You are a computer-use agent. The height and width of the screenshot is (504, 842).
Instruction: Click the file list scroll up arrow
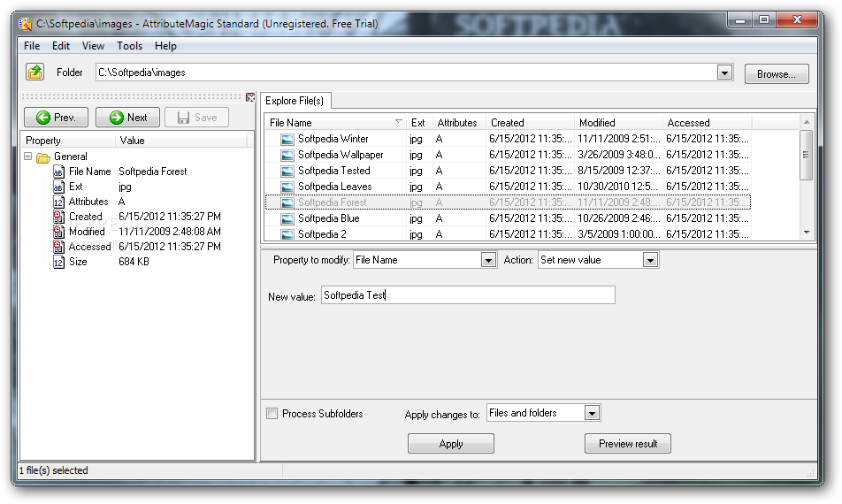(806, 122)
